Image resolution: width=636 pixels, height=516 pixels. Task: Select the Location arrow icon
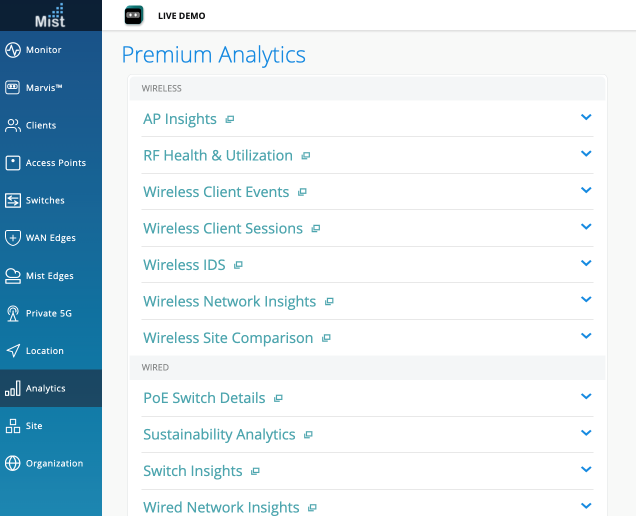13,350
